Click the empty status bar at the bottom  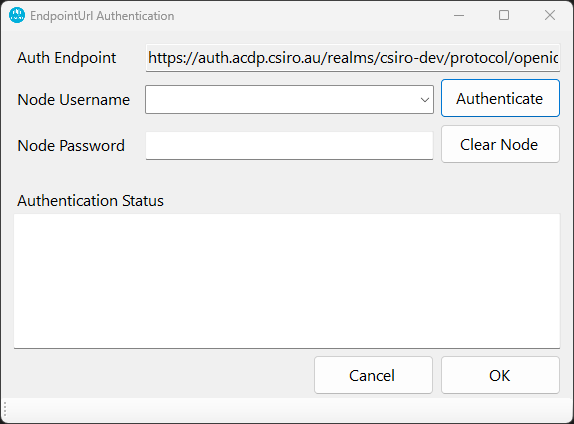pyautogui.click(x=287, y=410)
